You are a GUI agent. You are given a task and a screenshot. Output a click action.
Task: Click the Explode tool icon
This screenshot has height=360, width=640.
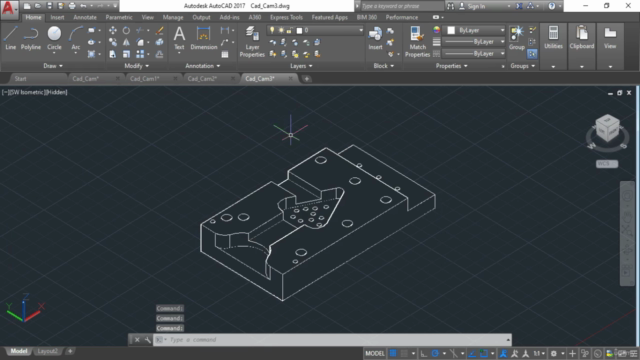coord(160,42)
